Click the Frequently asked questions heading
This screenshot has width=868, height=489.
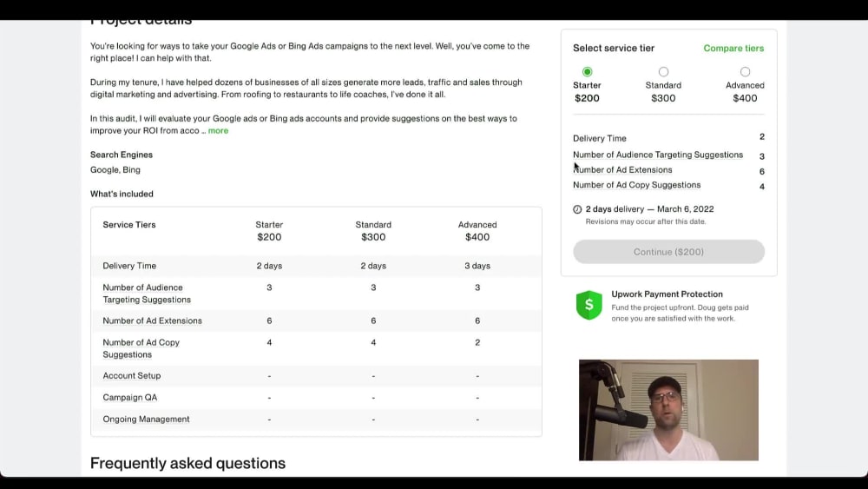tap(187, 463)
